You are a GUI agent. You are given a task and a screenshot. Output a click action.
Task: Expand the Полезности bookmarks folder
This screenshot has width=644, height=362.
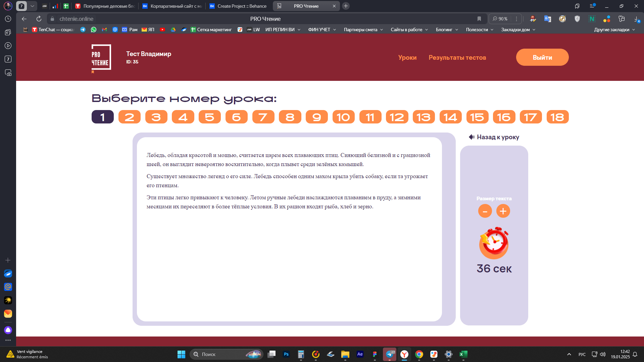click(480, 30)
